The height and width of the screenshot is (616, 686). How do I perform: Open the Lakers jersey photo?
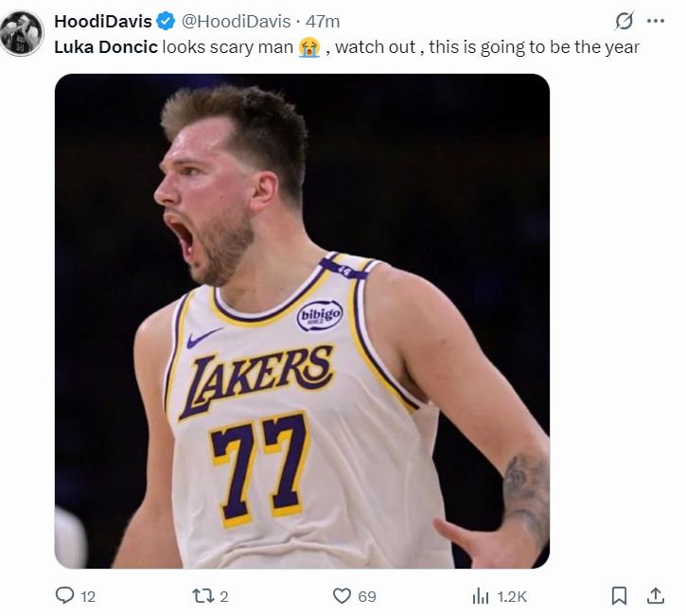(302, 321)
